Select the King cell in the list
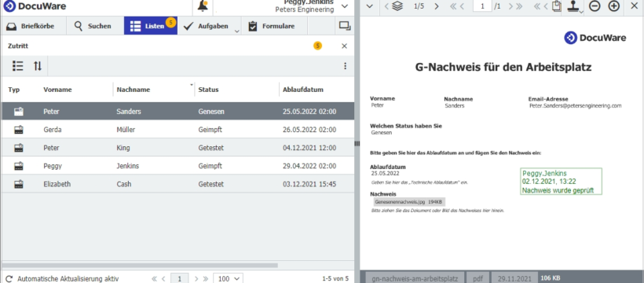644x283 pixels. coord(123,148)
